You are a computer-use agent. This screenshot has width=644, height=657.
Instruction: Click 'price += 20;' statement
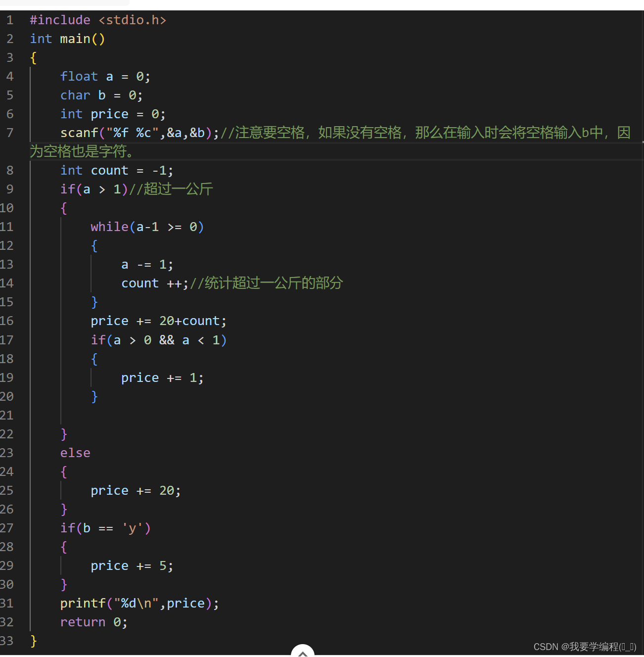tap(136, 491)
